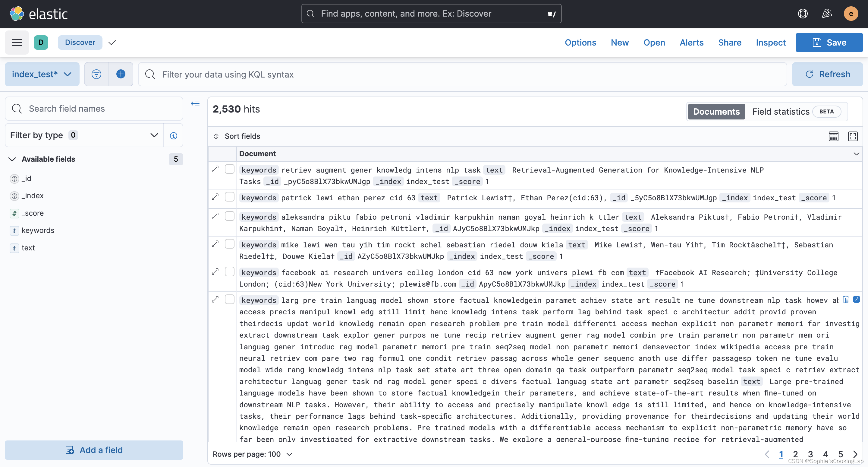The width and height of the screenshot is (868, 467).
Task: Click the add field plus icon
Action: pos(121,74)
